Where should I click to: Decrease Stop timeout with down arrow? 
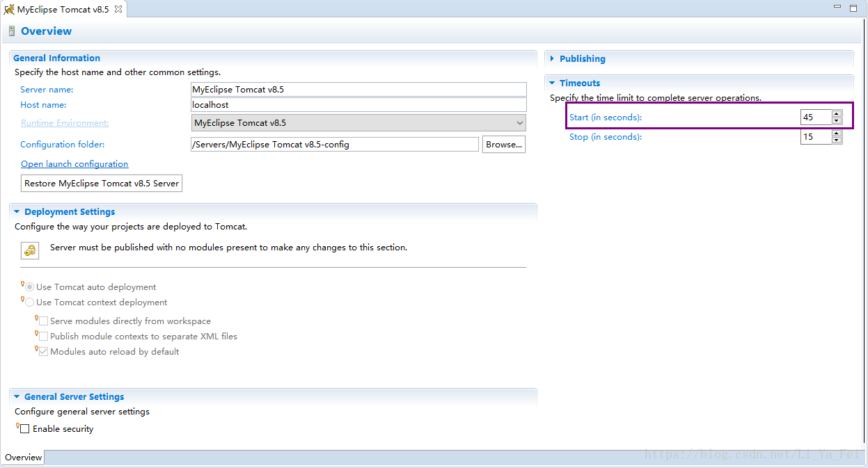[x=837, y=140]
